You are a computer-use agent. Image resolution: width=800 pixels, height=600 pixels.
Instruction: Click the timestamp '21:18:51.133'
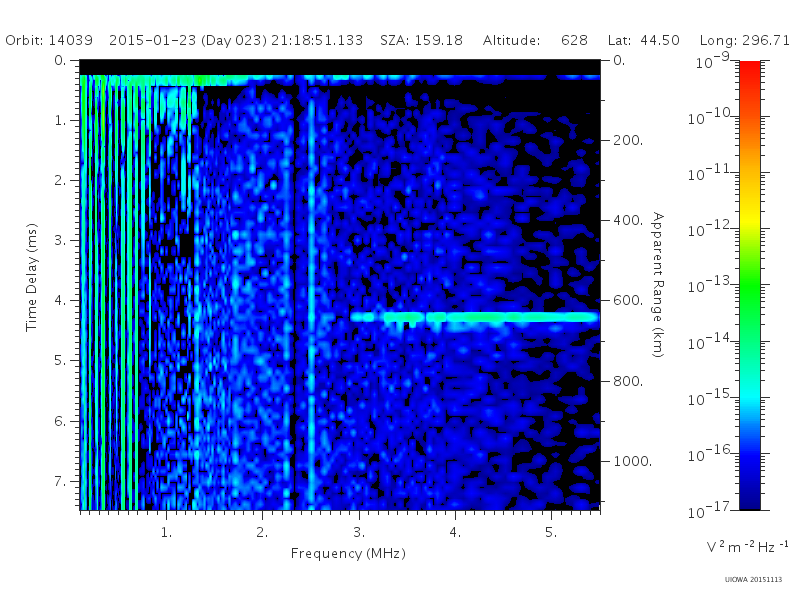tap(317, 40)
